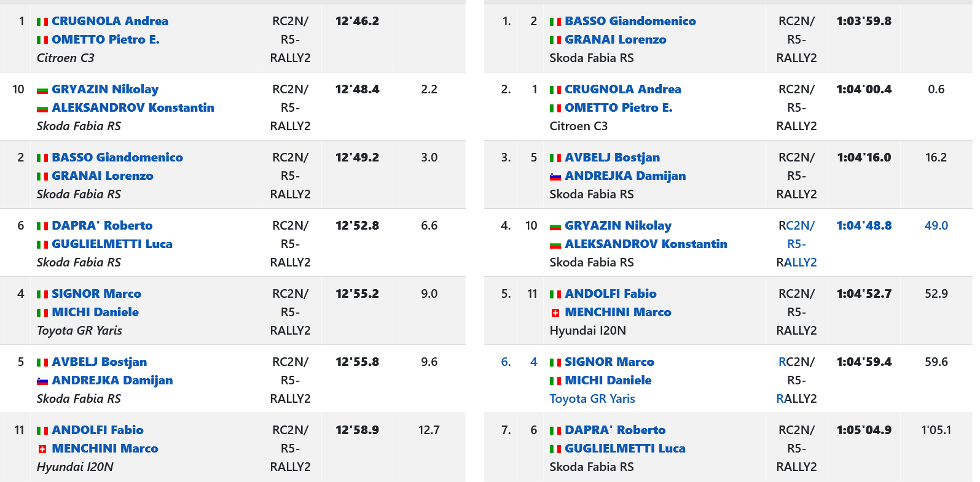Open GUGLIELMETTI Luca in the 12'52.8 row
Viewport: 980px width, 482px height.
click(x=112, y=244)
